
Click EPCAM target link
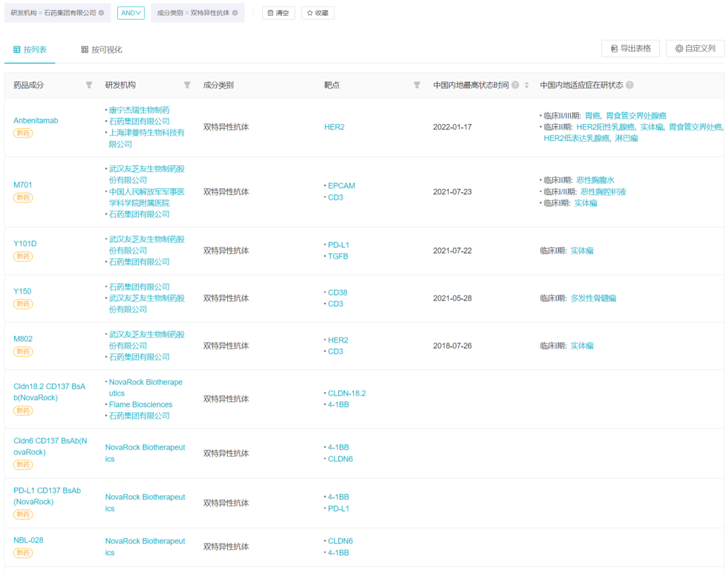(341, 186)
